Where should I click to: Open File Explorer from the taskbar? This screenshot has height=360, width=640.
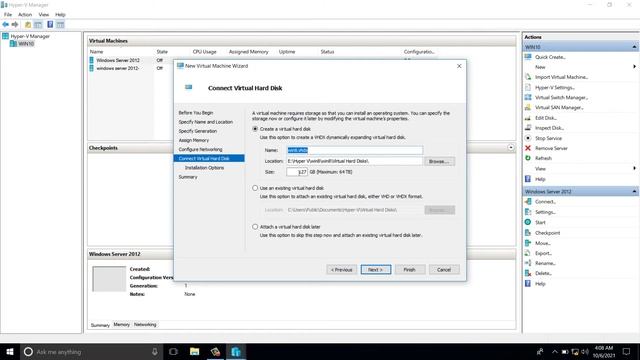click(195, 351)
